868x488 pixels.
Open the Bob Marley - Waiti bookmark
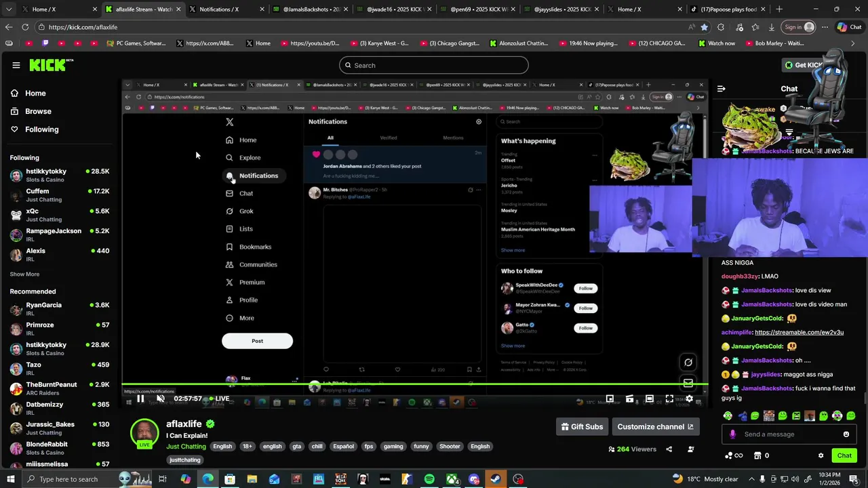pyautogui.click(x=774, y=43)
